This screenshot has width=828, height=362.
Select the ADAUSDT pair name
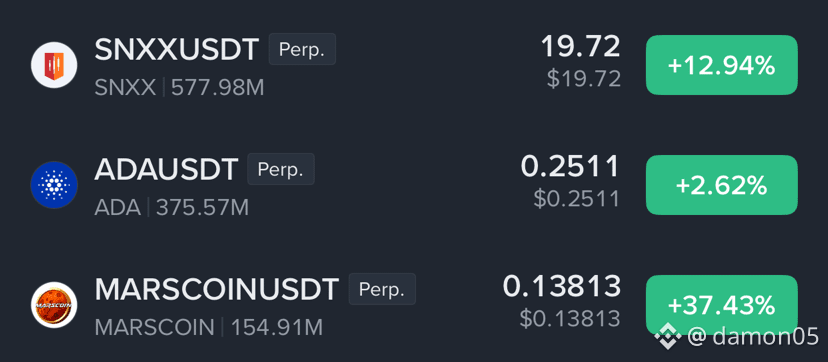166,169
